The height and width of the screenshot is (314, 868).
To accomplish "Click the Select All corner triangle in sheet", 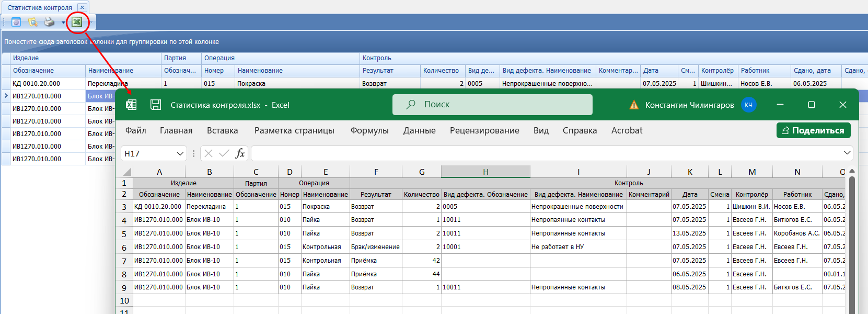I will (x=127, y=172).
